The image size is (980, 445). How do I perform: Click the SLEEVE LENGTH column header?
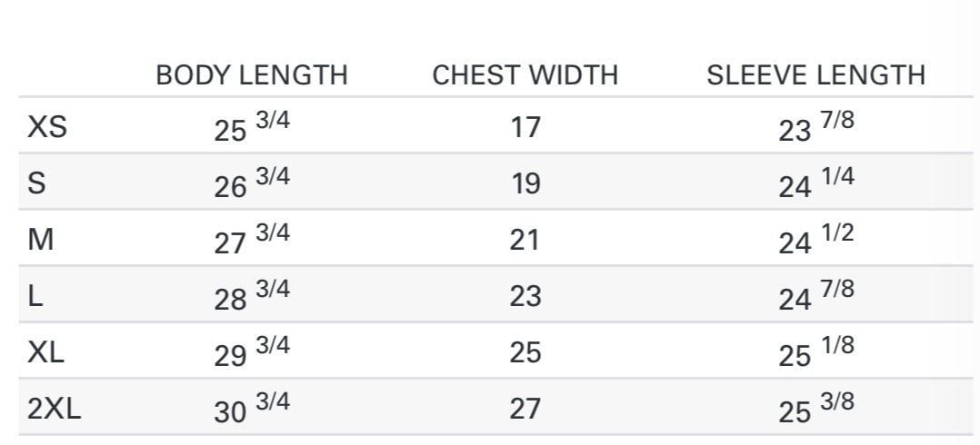pyautogui.click(x=815, y=75)
